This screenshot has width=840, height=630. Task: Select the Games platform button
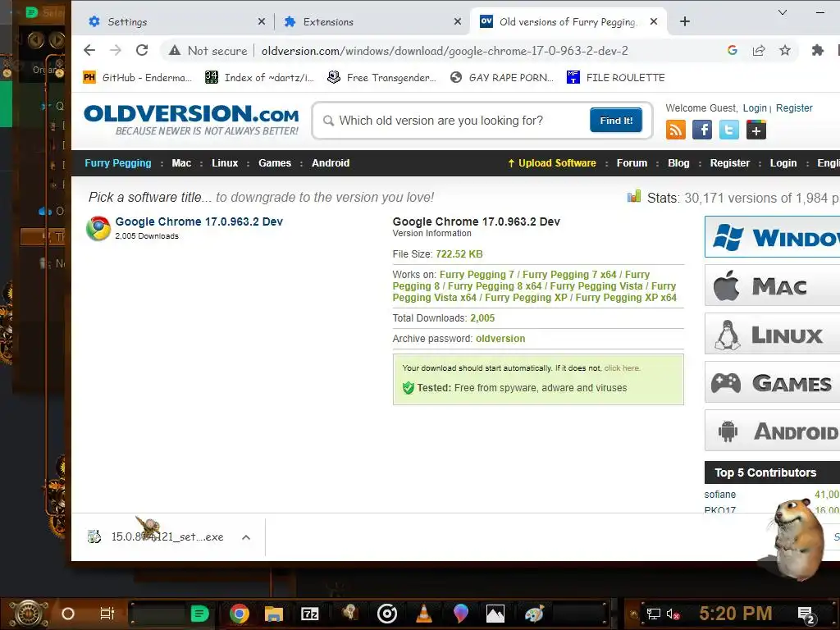(772, 382)
